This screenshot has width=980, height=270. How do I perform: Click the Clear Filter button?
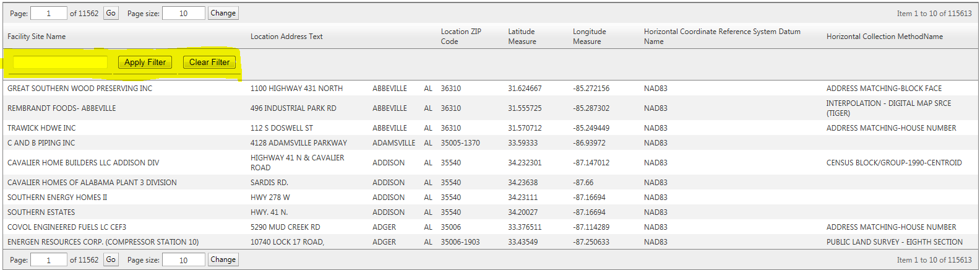pyautogui.click(x=209, y=62)
